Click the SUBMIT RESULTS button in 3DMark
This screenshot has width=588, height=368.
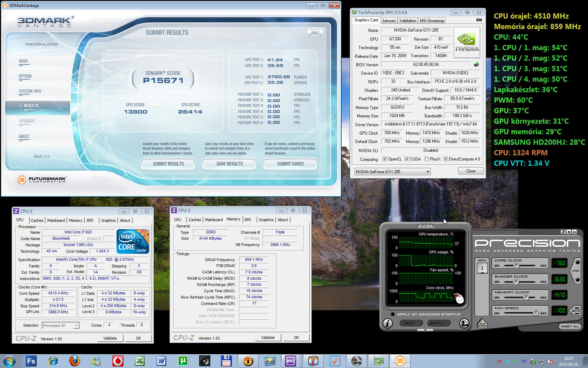click(x=168, y=164)
